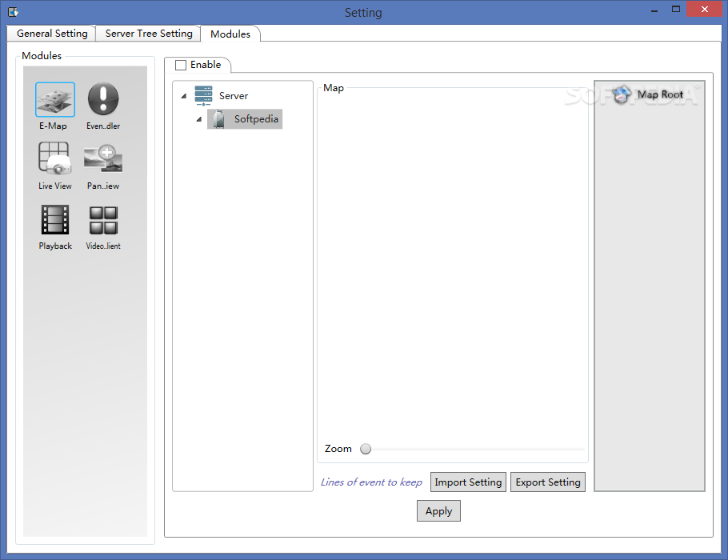Click the Export Setting button

[x=548, y=482]
